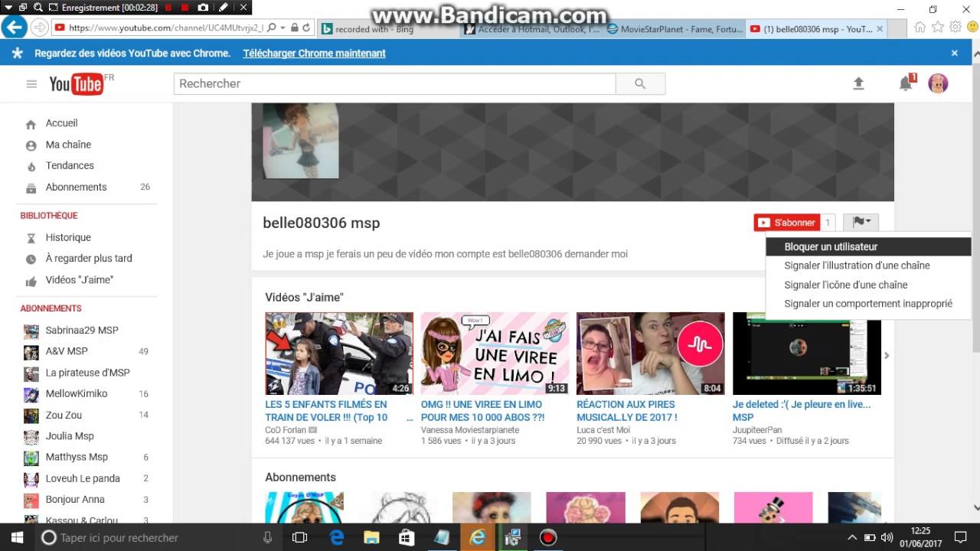Switch to the Hotmail Outlook browser tab

[x=532, y=29]
